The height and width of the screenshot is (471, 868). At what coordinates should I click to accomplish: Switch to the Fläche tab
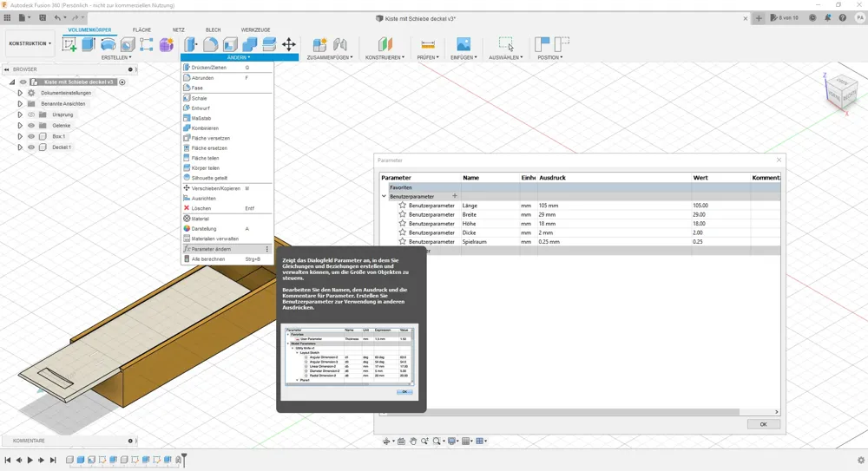click(x=141, y=29)
